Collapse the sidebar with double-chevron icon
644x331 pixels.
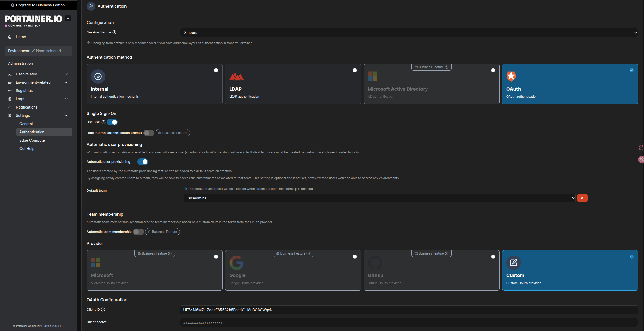point(68,18)
